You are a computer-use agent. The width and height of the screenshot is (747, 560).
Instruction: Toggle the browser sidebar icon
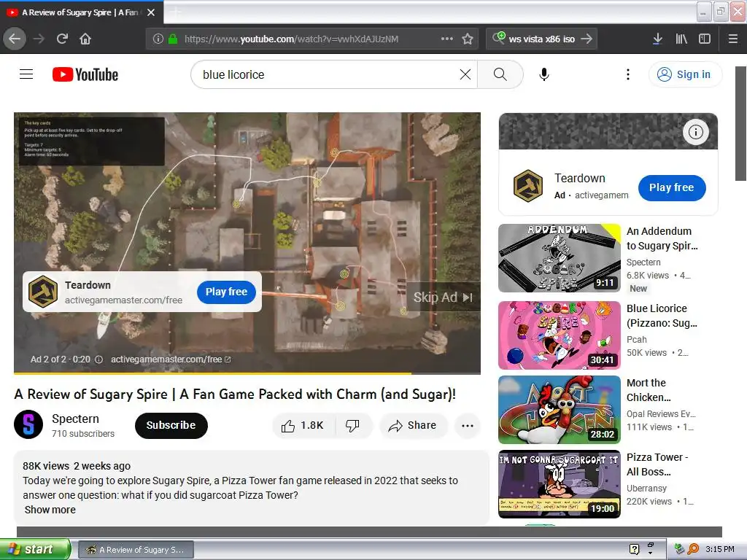[705, 39]
